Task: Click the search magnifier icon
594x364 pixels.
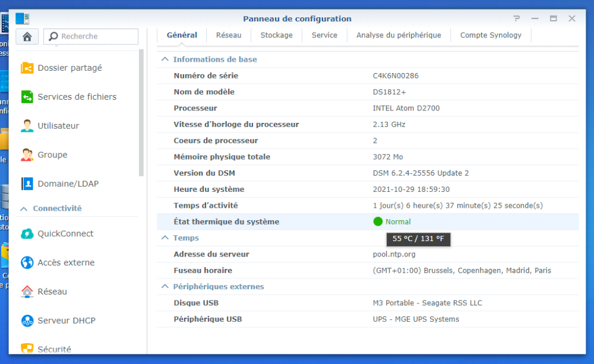Action: pos(53,36)
